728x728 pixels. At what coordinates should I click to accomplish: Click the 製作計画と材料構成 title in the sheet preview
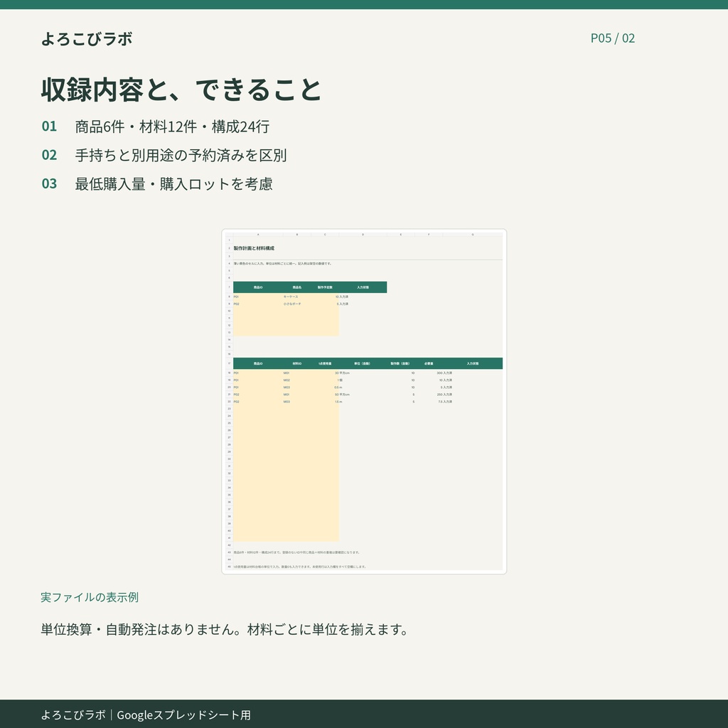[x=254, y=248]
